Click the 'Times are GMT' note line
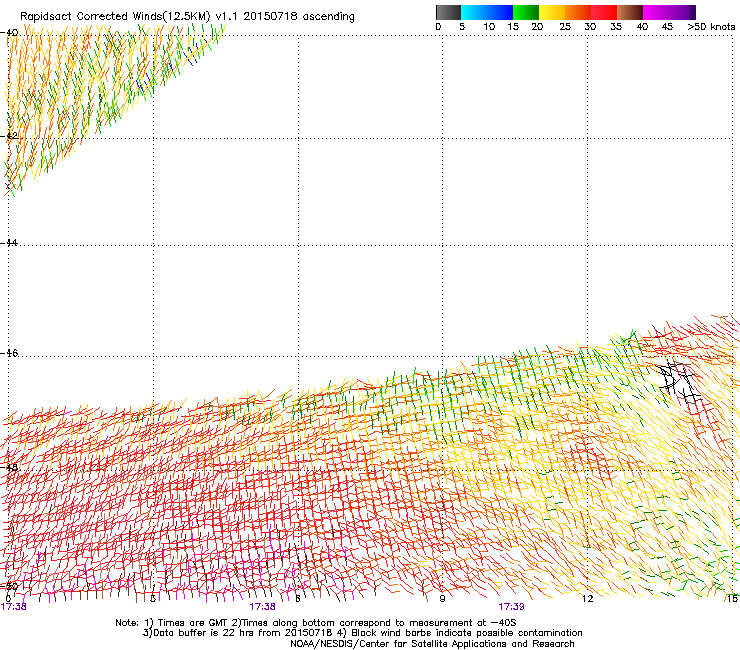Image resolution: width=740 pixels, height=650 pixels. pyautogui.click(x=315, y=623)
